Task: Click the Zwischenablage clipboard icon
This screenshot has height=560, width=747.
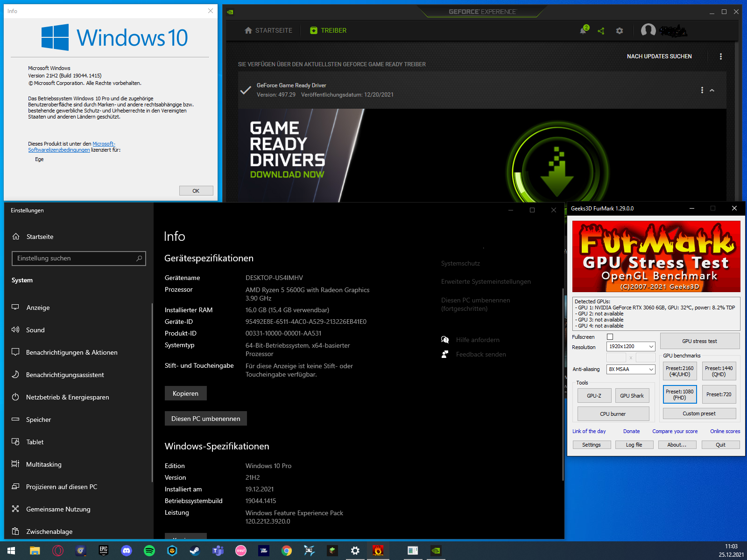Action: point(15,531)
